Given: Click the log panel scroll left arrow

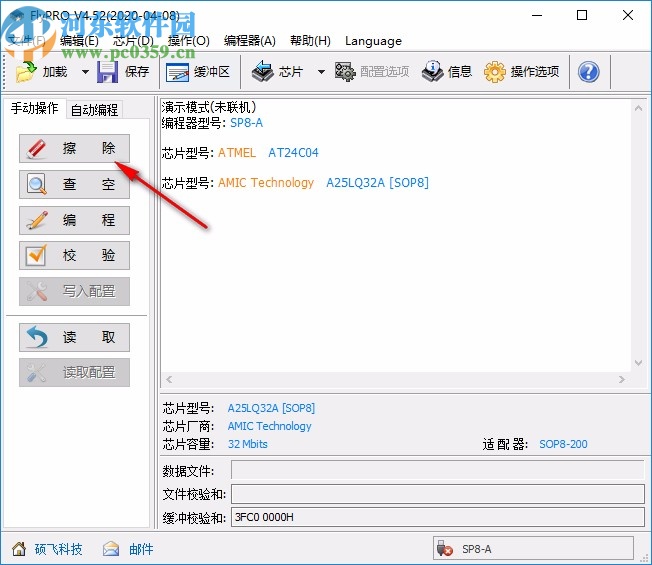Looking at the screenshot, I should tap(169, 379).
